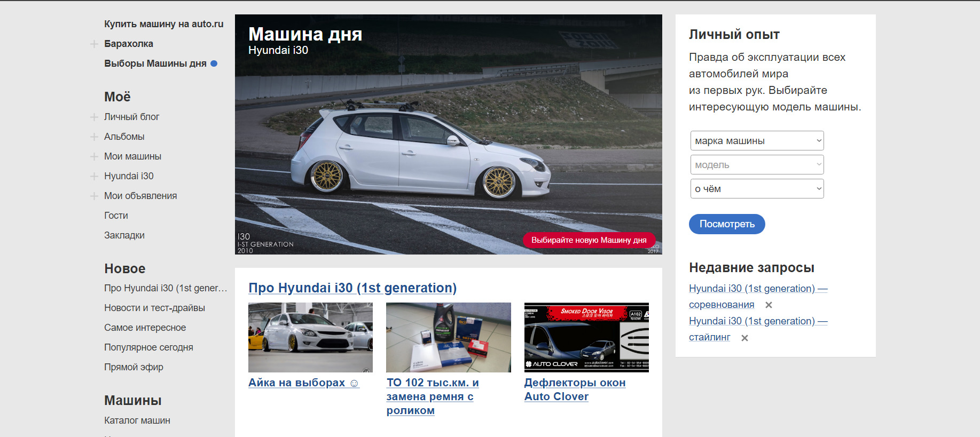Click blue dot next to Выборы Машины дня

(214, 63)
